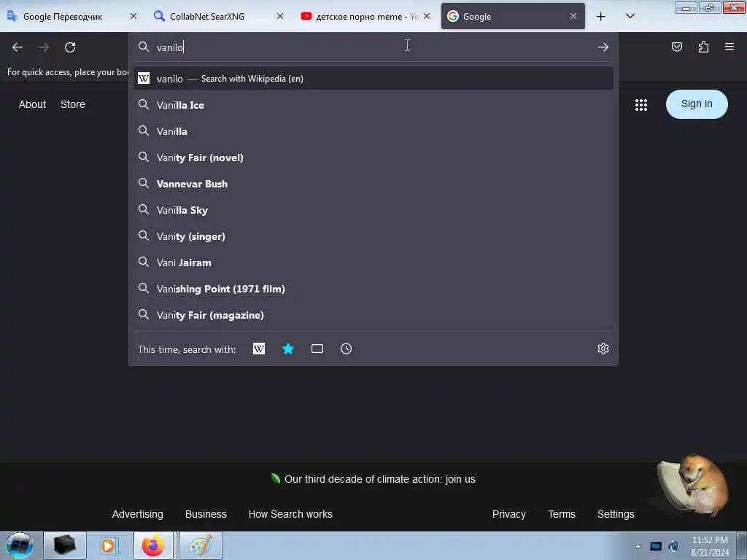Select vanilo Search with Wikipedia row
The height and width of the screenshot is (560, 747).
pyautogui.click(x=373, y=79)
